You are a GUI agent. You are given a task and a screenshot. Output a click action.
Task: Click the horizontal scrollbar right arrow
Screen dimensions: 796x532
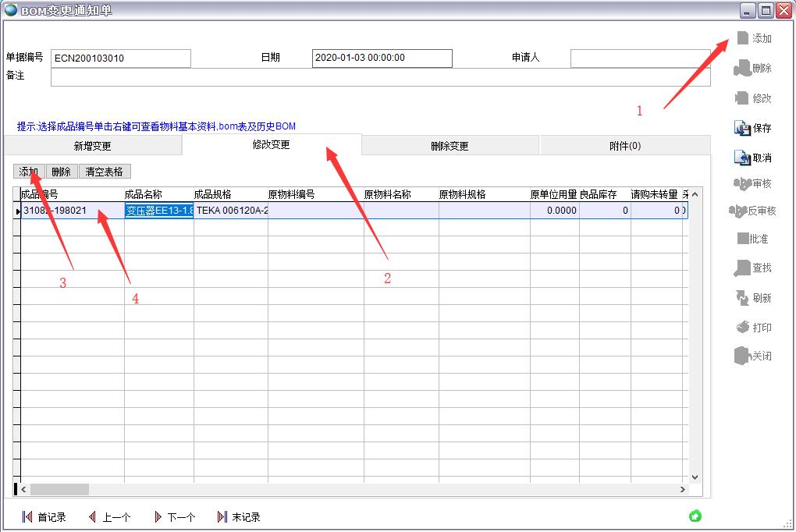click(x=683, y=490)
